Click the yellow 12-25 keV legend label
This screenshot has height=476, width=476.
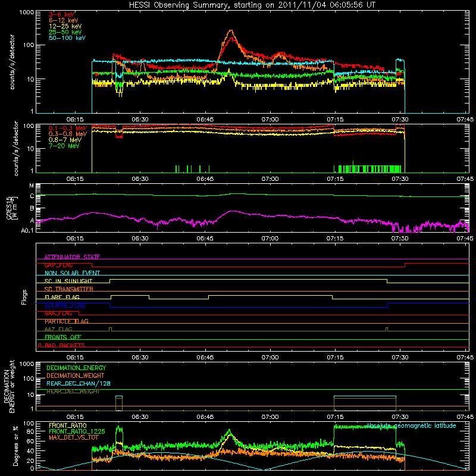[x=65, y=26]
